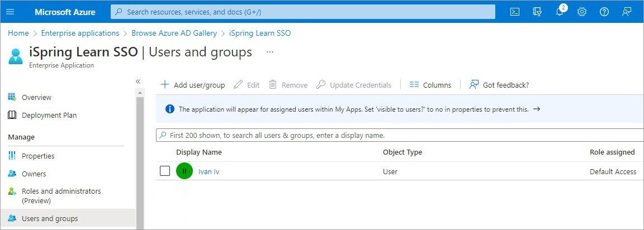The width and height of the screenshot is (644, 230).
Task: Click the key Update Credentials icon
Action: (321, 84)
